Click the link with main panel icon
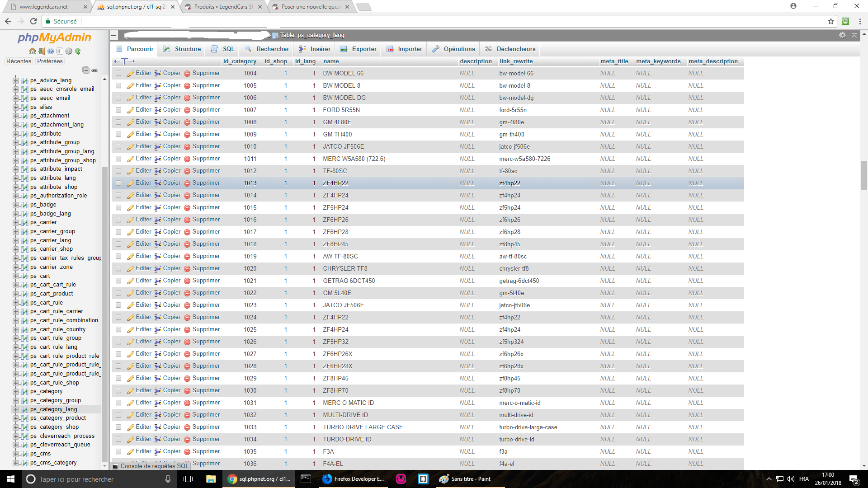The image size is (868, 488). coord(94,70)
